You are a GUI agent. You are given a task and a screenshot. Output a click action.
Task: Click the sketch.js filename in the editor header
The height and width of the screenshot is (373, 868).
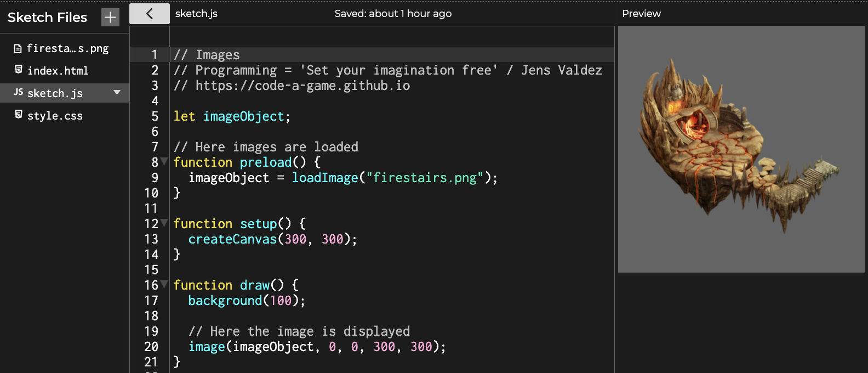pyautogui.click(x=196, y=14)
